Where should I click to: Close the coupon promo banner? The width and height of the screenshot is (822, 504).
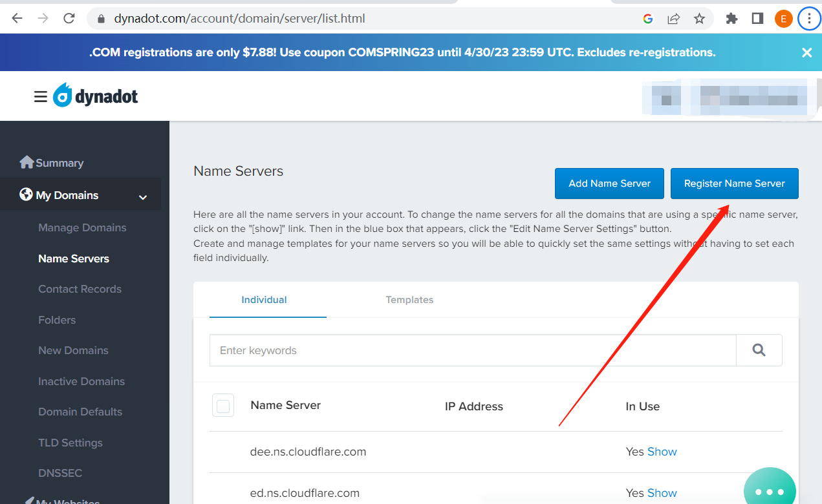tap(806, 53)
